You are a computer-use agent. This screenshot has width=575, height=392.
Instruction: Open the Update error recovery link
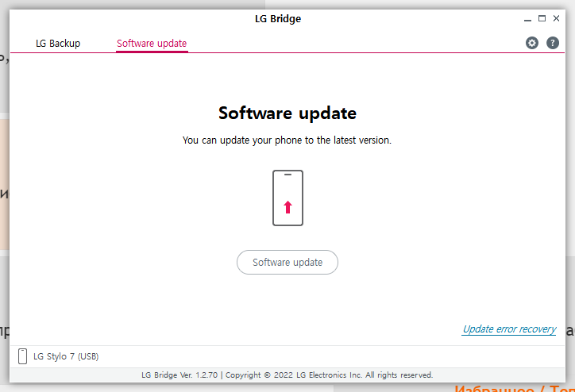[x=509, y=329]
